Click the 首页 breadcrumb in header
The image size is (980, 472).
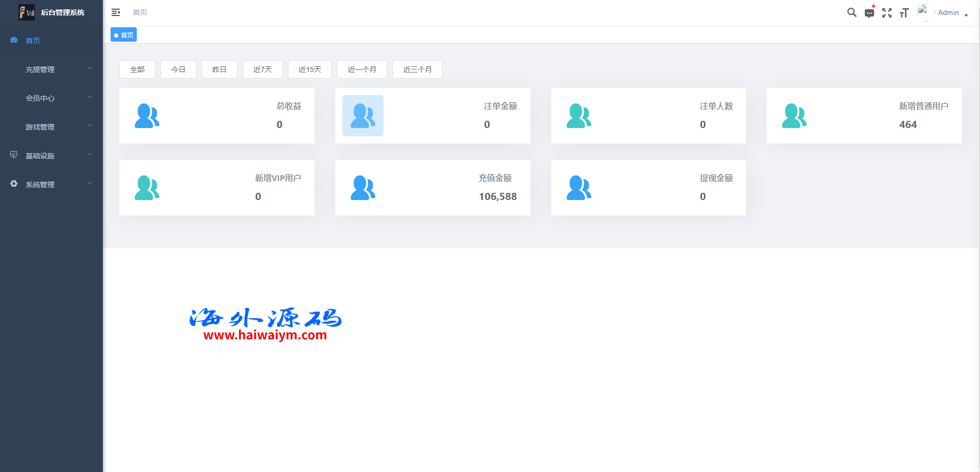pyautogui.click(x=140, y=12)
